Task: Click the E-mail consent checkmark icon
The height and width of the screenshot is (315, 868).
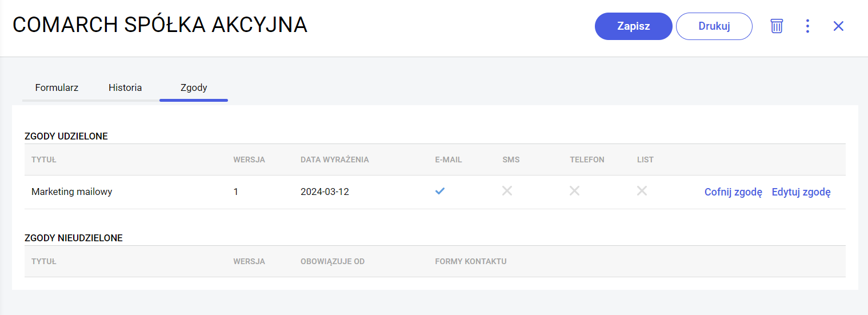Action: coord(439,191)
